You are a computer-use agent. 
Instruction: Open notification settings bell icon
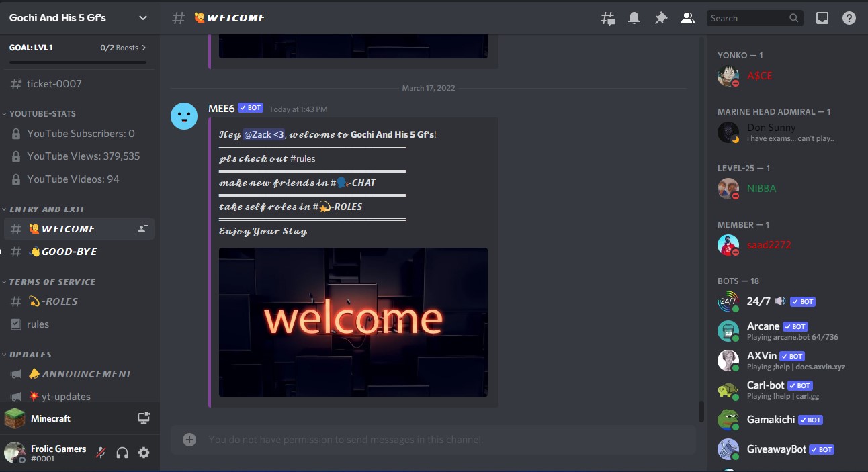634,19
